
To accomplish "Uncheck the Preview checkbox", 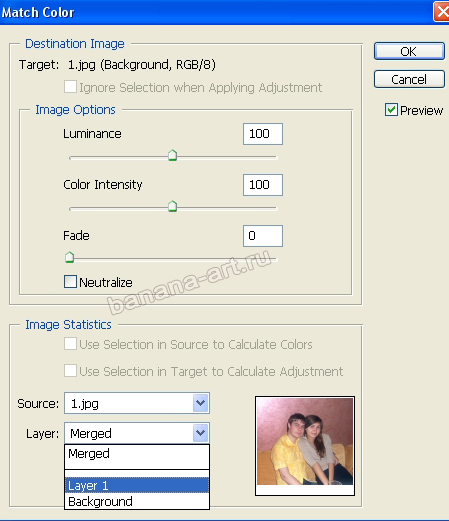I will [391, 110].
